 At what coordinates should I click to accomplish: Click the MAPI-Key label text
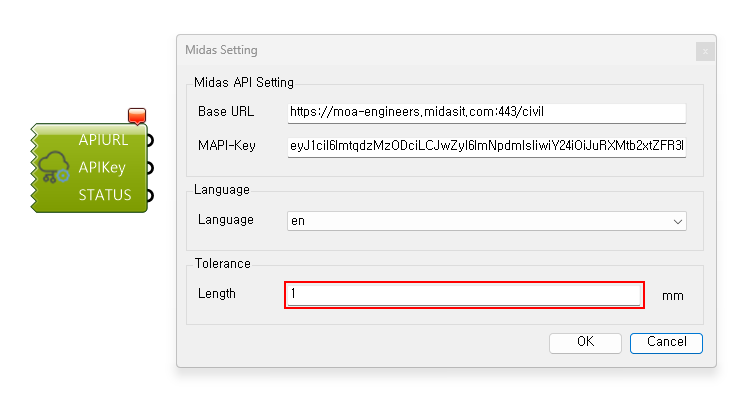tap(227, 145)
